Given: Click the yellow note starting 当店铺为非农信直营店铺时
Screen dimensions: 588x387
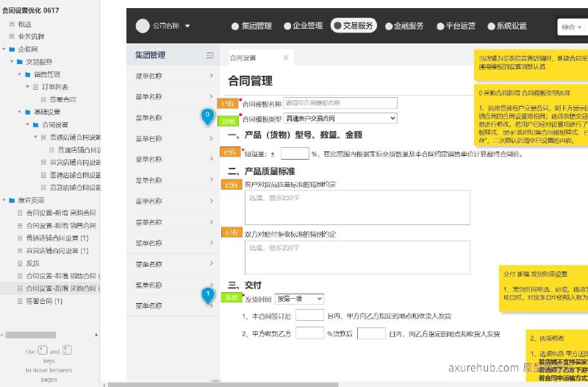Looking at the screenshot, I should coord(531,65).
